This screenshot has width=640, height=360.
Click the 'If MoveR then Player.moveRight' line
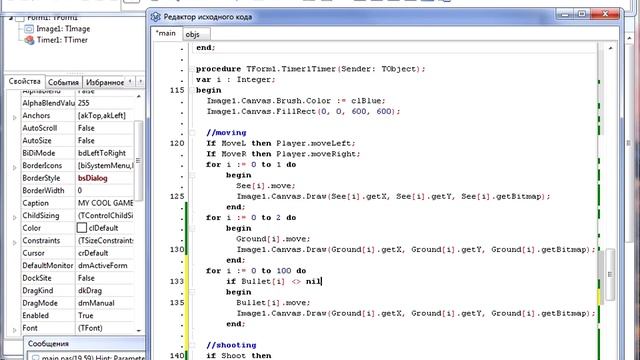tap(283, 154)
